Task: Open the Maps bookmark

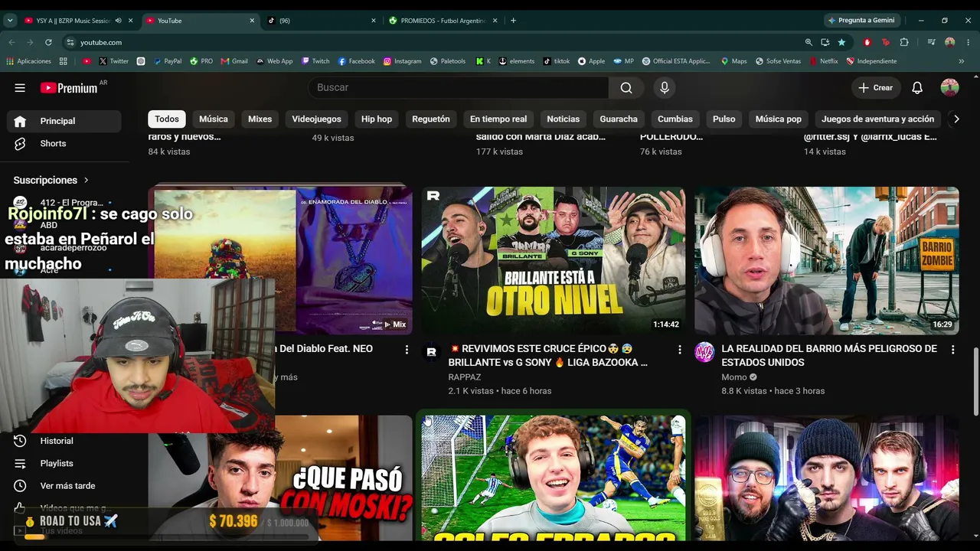Action: tap(733, 61)
